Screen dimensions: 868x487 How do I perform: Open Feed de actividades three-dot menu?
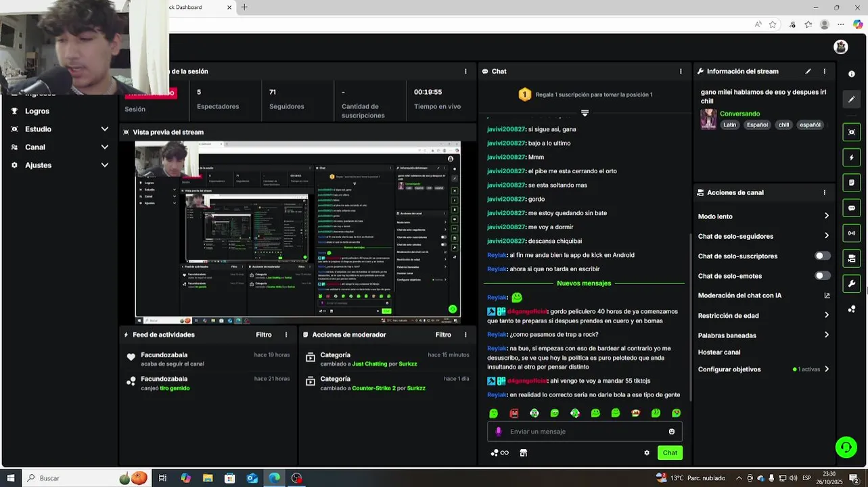click(286, 334)
